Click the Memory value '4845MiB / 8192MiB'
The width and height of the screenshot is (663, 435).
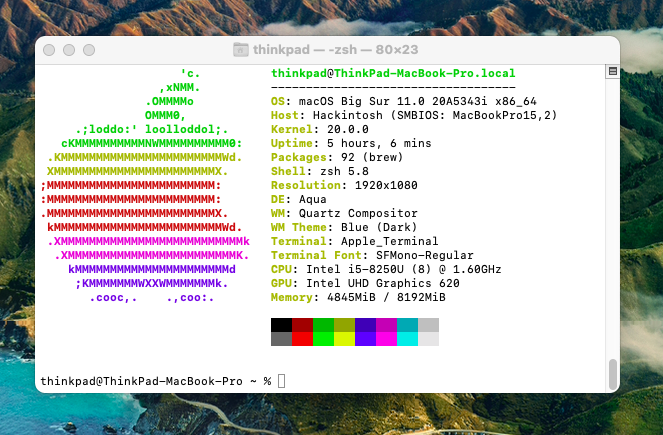click(x=386, y=297)
